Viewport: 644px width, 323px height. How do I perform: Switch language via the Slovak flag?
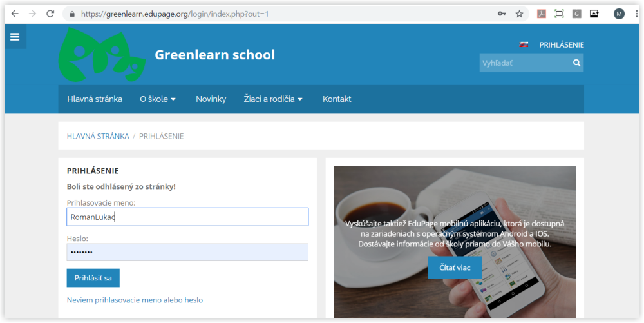point(524,44)
